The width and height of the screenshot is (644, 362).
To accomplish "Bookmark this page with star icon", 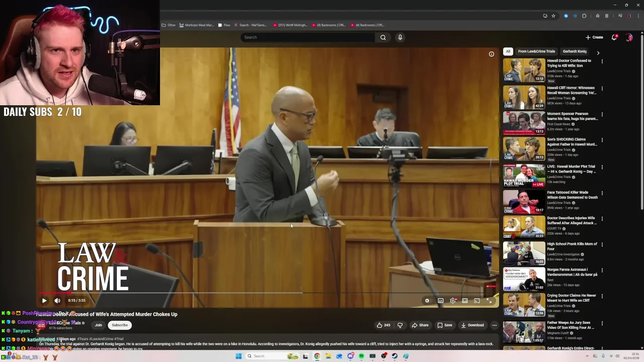I will pyautogui.click(x=553, y=16).
